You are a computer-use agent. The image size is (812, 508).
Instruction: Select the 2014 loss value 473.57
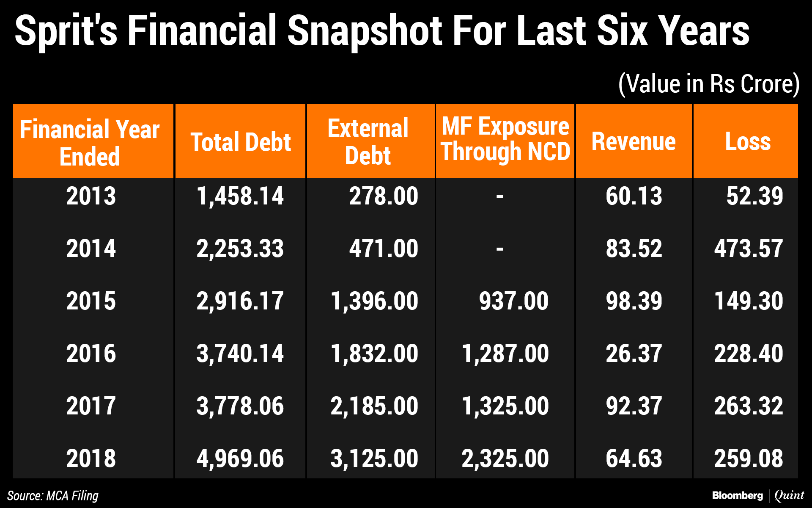749,248
